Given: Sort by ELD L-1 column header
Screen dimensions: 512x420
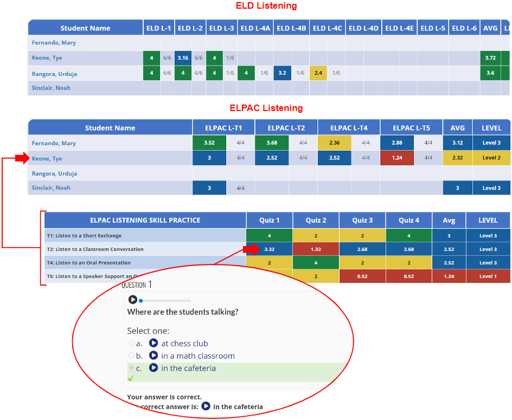Looking at the screenshot, I should [159, 28].
